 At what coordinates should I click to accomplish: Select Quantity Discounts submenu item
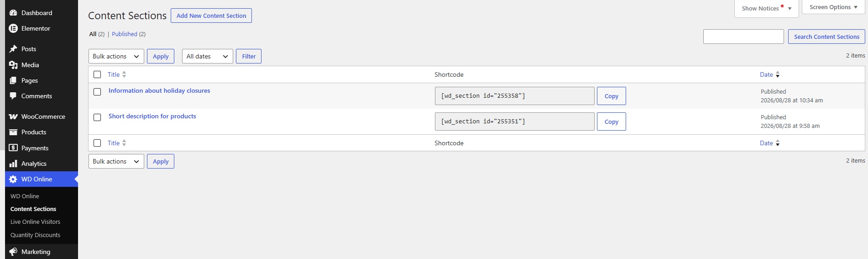click(35, 235)
